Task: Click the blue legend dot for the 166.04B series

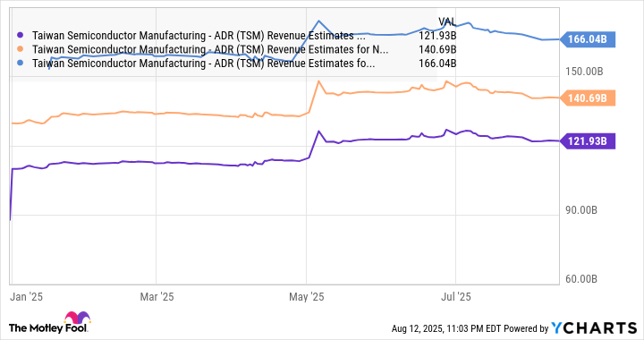Action: click(21, 63)
